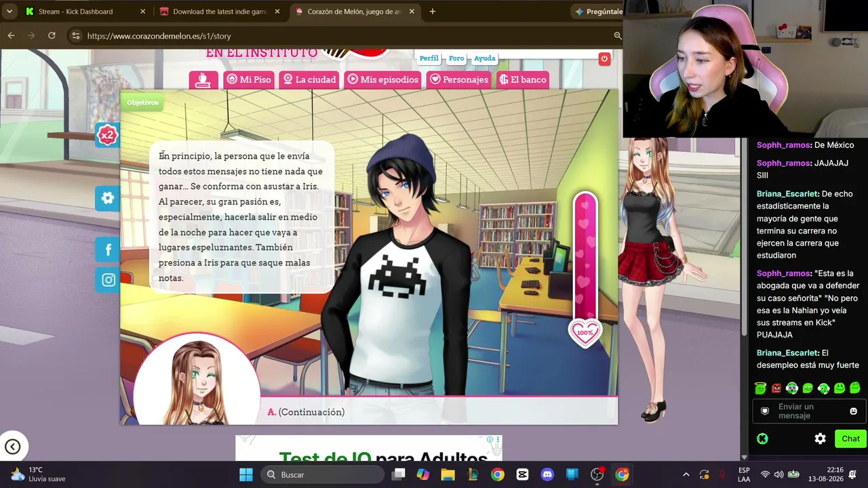Open the Facebook share icon

coord(107,249)
